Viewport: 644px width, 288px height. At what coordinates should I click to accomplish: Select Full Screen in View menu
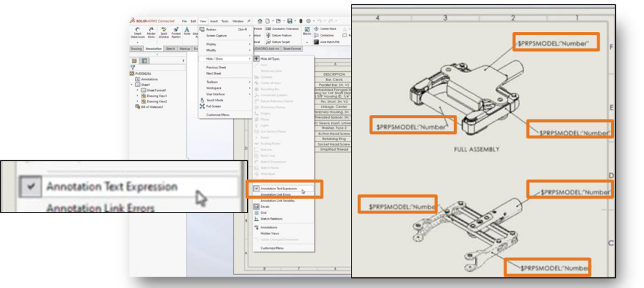tap(225, 106)
